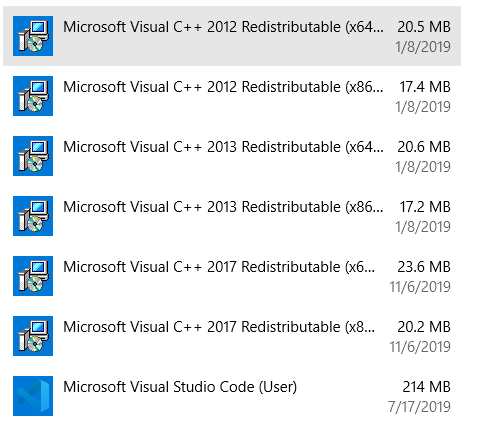Viewport: 496px width, 425px height.
Task: Select the 20.2 MB Visual C++ 2017 entry
Action: tap(232, 336)
